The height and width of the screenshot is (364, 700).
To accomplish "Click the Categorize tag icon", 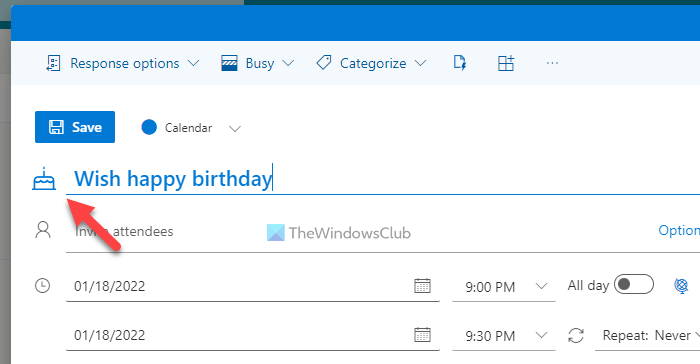I will (324, 63).
